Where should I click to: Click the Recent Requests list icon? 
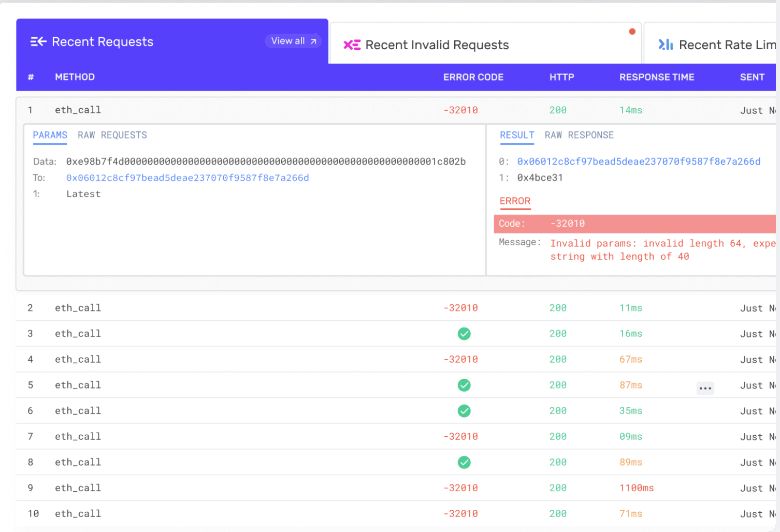pos(38,42)
